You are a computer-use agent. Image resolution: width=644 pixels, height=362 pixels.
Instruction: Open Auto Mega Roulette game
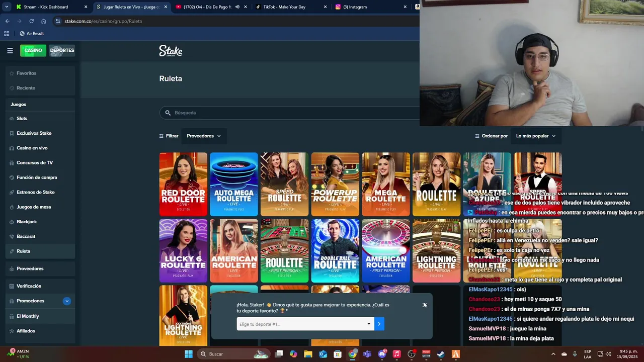(x=234, y=185)
